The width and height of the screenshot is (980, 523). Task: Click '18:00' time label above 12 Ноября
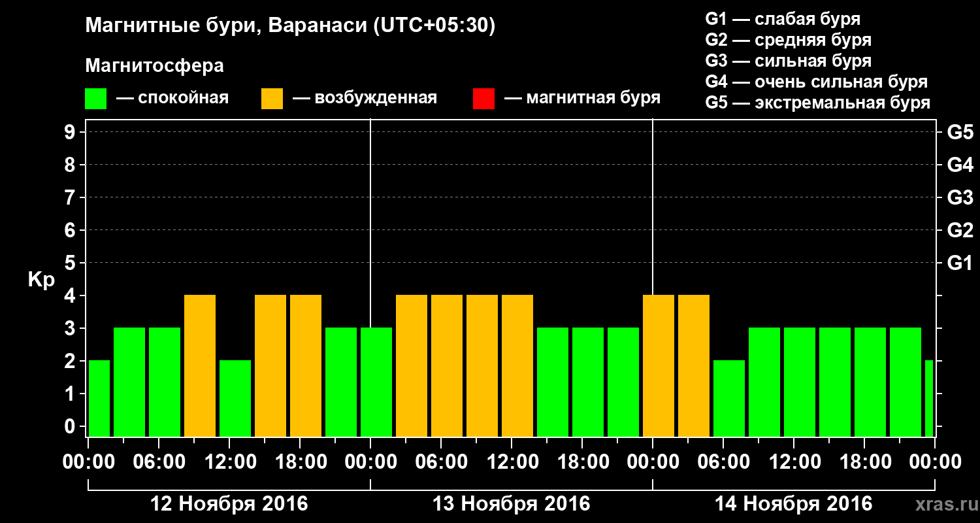click(x=300, y=462)
